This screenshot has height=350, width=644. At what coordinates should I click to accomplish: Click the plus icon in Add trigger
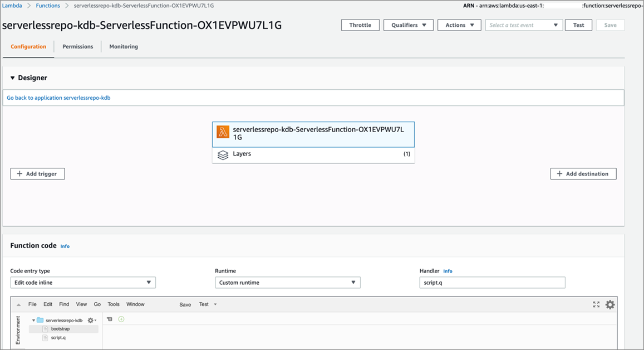tap(19, 173)
